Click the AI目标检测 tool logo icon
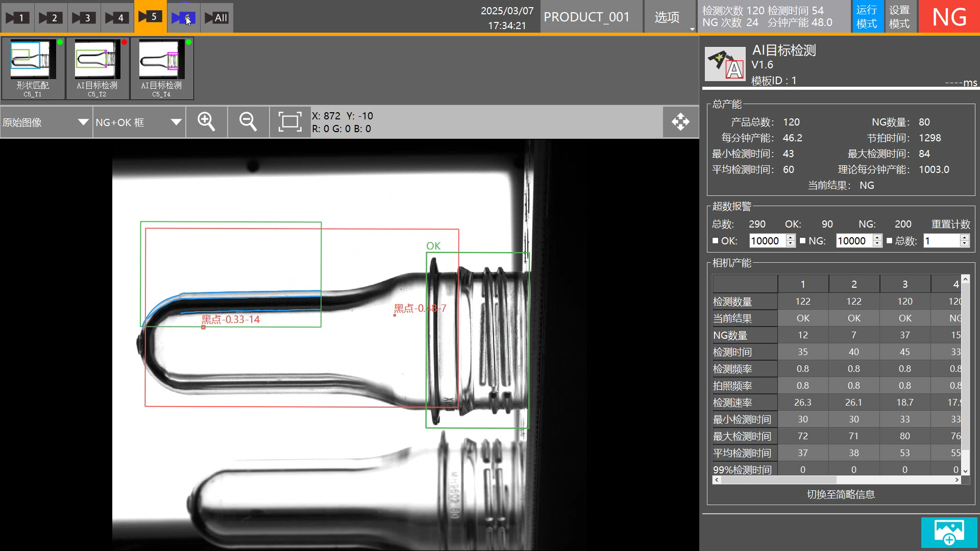 725,64
